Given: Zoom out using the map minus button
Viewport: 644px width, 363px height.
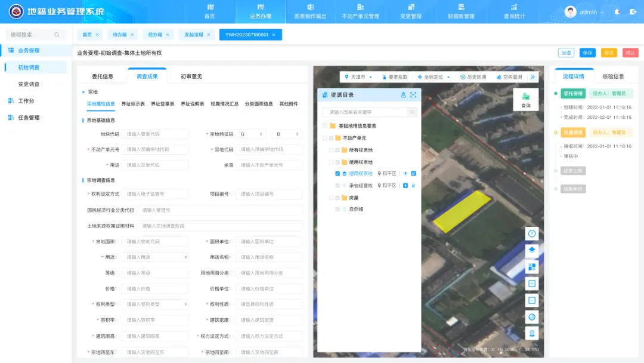Looking at the screenshot, I should (x=532, y=300).
